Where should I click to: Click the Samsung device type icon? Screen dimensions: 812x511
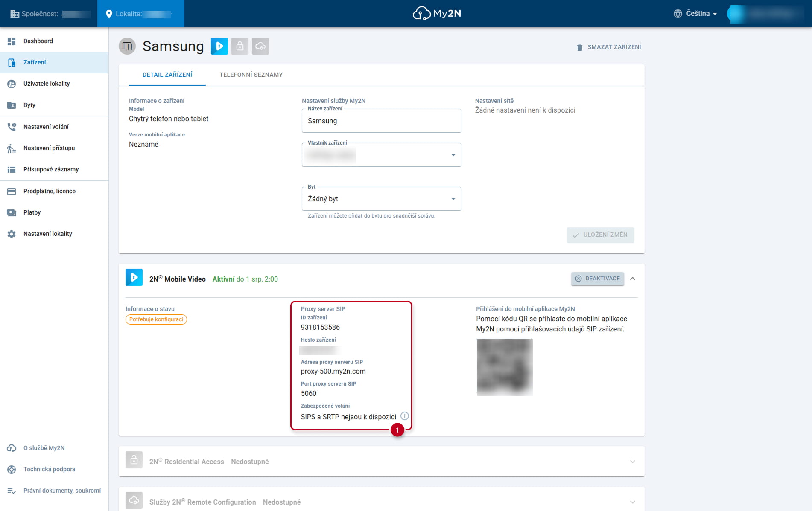click(127, 46)
